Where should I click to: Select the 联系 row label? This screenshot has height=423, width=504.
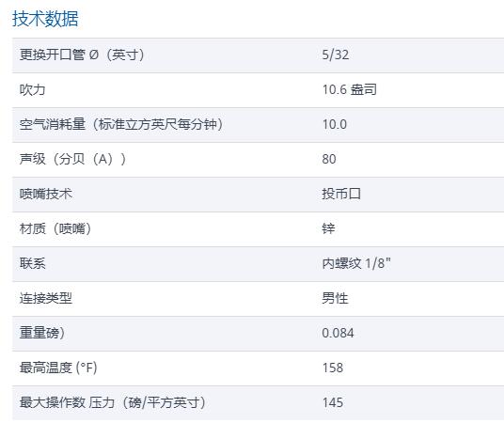pos(33,263)
